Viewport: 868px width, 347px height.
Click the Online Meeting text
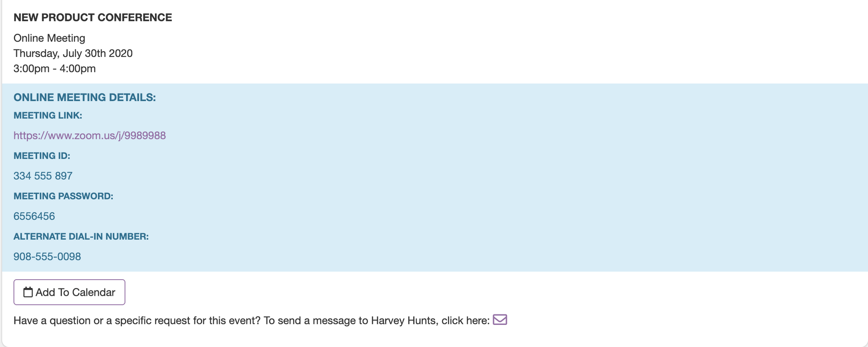point(49,38)
